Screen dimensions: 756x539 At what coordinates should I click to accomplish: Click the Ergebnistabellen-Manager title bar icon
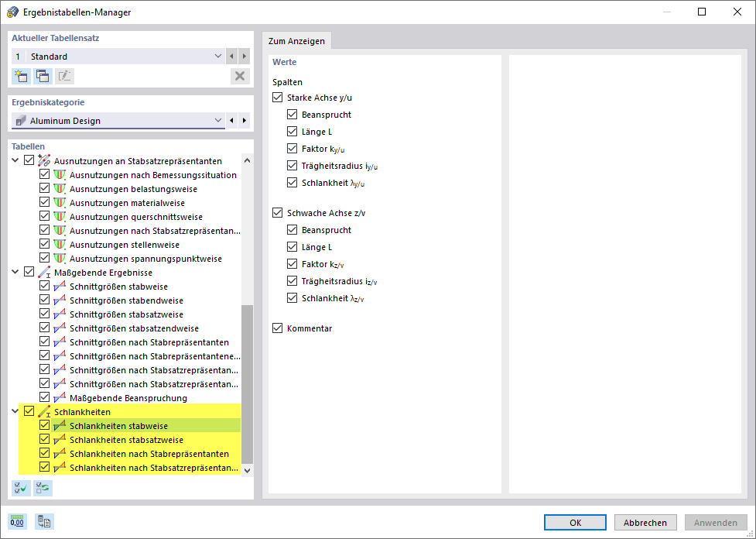coord(12,12)
